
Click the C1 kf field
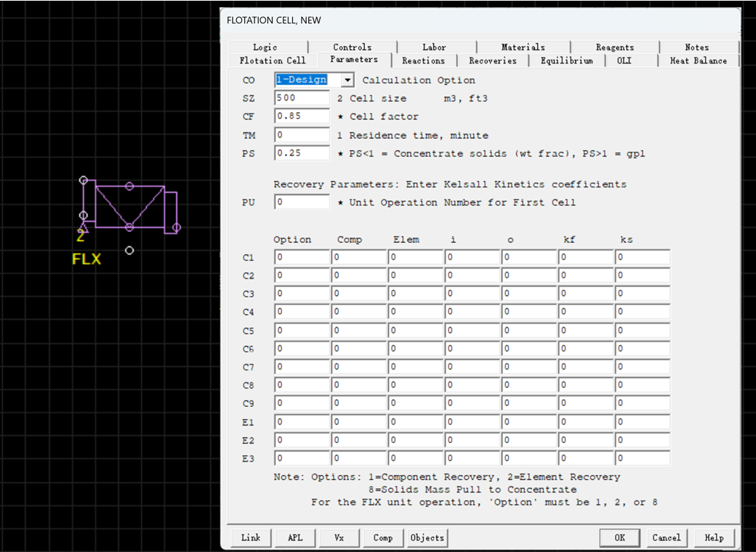pyautogui.click(x=586, y=257)
